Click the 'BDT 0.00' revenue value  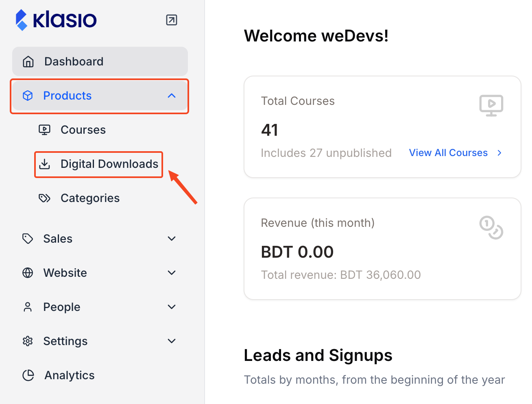(297, 252)
